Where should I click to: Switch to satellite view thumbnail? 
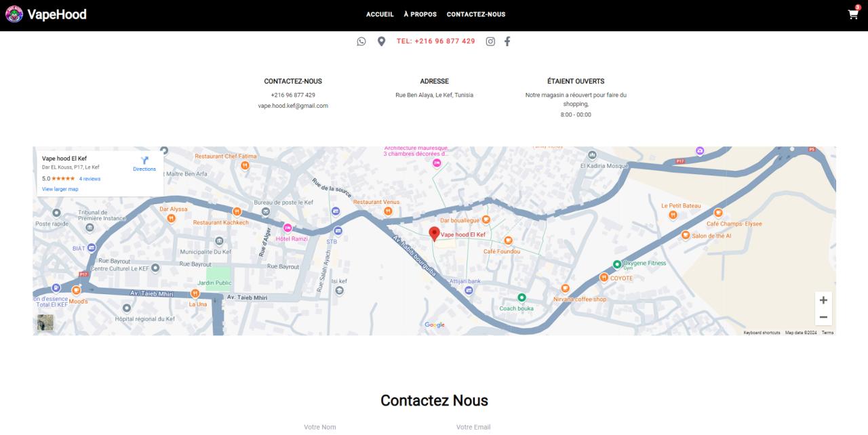point(45,323)
